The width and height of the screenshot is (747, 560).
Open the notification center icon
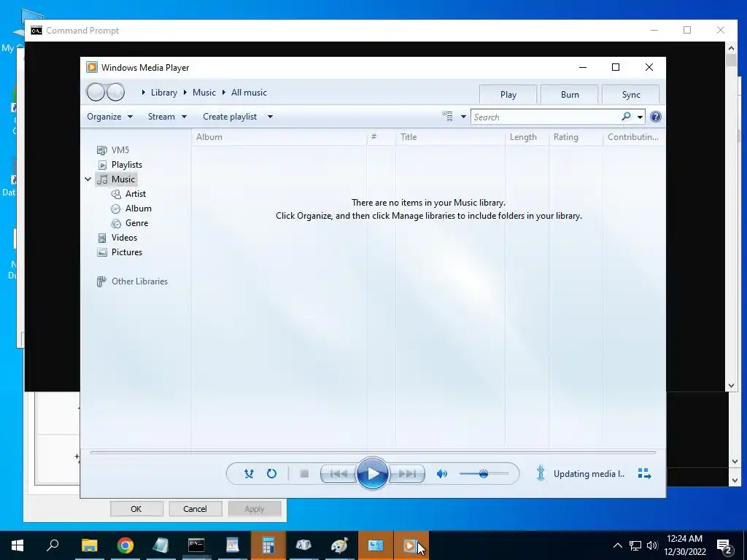(724, 546)
